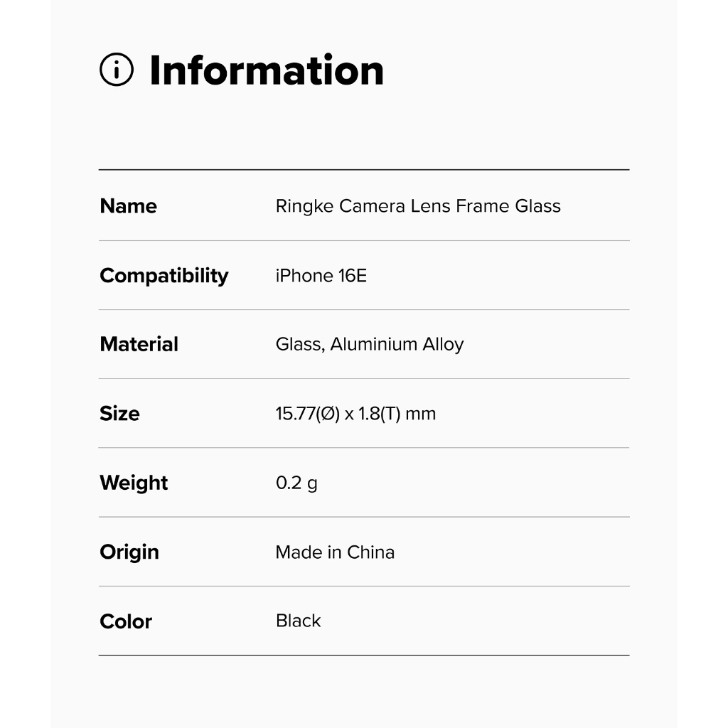
Task: Click the 15.77(Ø) x 1.8(T) mm value
Action: 355,413
